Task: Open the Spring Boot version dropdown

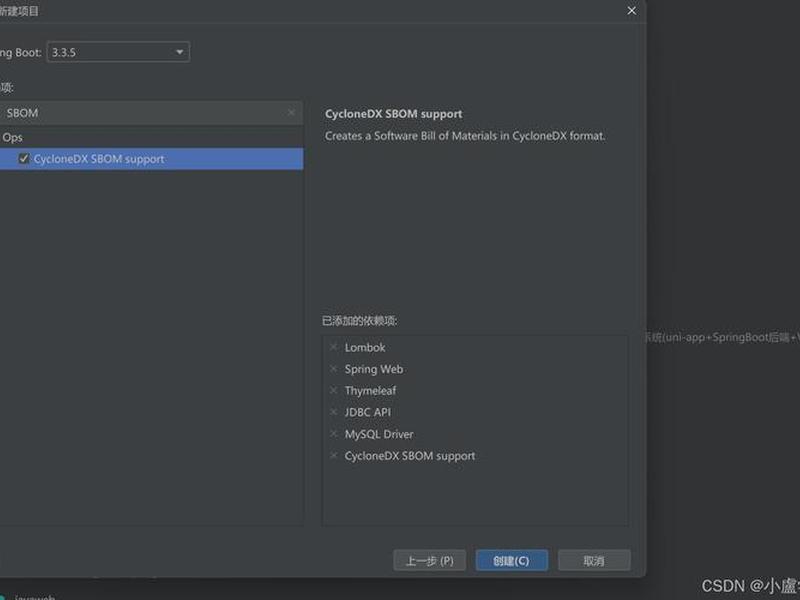Action: (118, 52)
